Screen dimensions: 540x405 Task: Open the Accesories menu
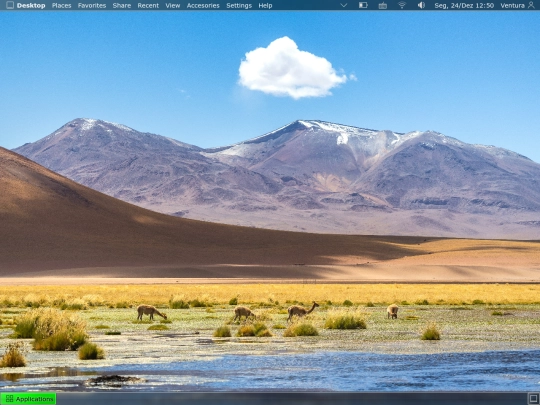click(203, 6)
